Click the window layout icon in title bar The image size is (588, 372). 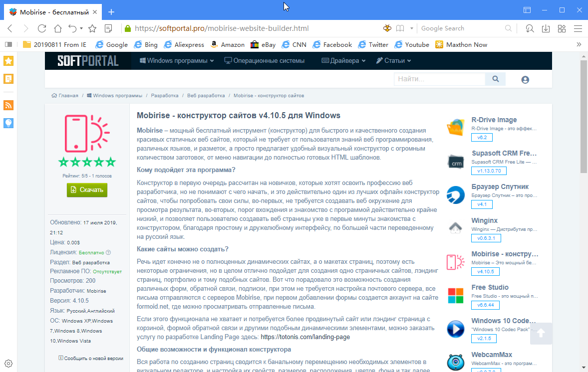[527, 10]
